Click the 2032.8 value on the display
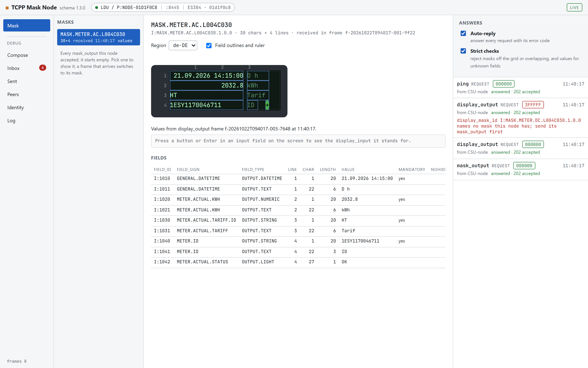Viewport: 588px width, 368px height. coord(232,85)
